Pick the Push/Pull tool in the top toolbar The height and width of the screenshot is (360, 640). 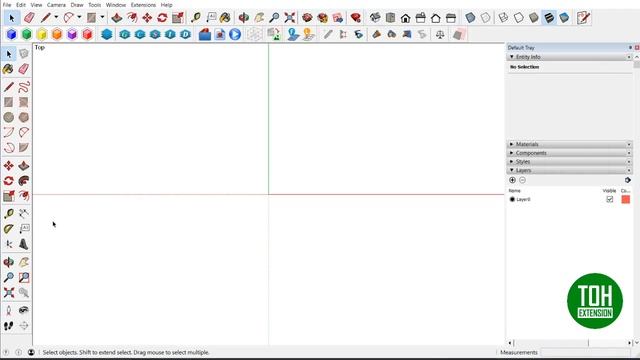coord(116,18)
